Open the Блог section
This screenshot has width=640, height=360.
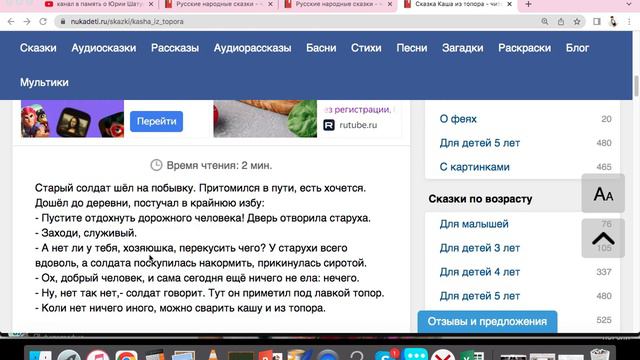click(x=577, y=48)
